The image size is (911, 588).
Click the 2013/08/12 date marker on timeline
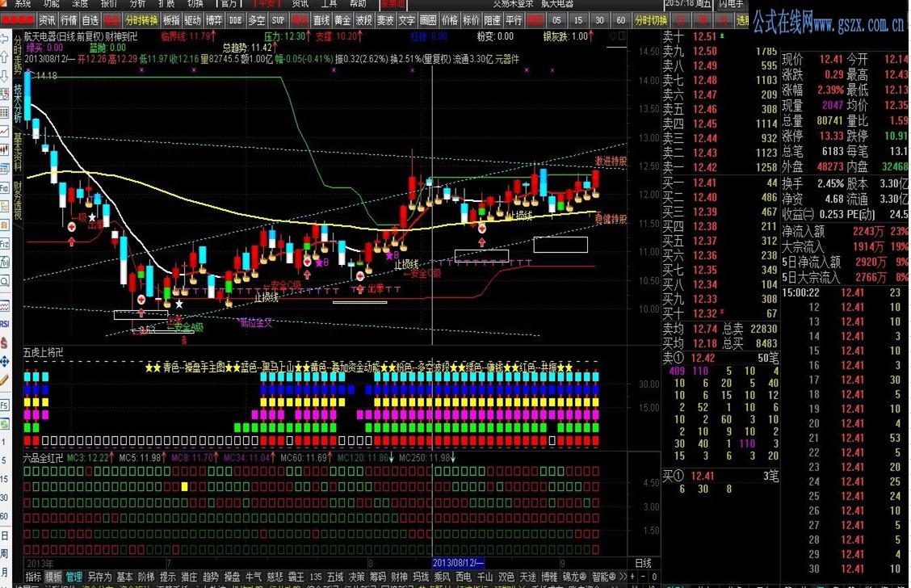[x=459, y=563]
